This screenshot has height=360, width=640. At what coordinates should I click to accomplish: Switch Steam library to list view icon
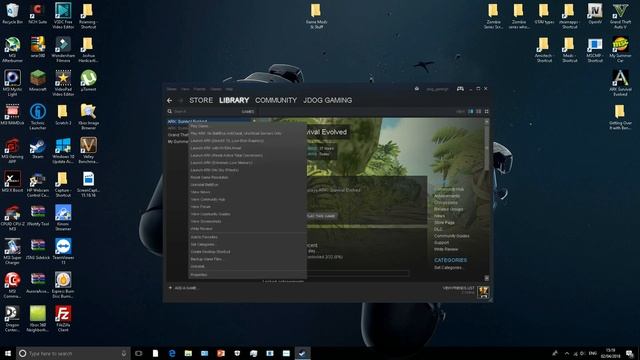[x=478, y=111]
